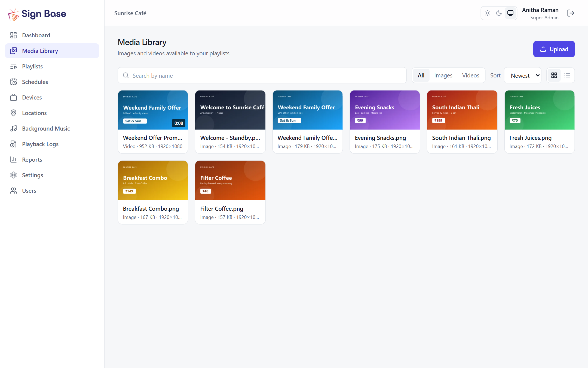Click the Playback Logs icon
Viewport: 588px width, 368px height.
pyautogui.click(x=13, y=144)
